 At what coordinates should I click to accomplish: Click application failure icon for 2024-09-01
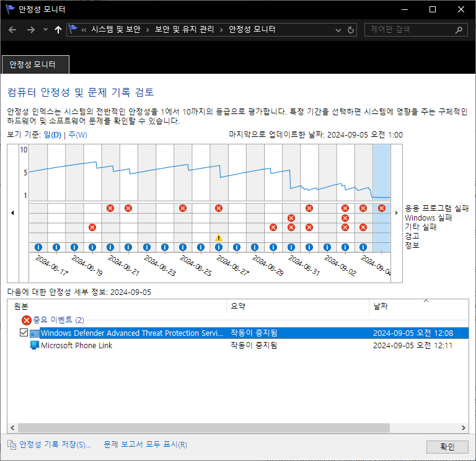click(x=309, y=208)
